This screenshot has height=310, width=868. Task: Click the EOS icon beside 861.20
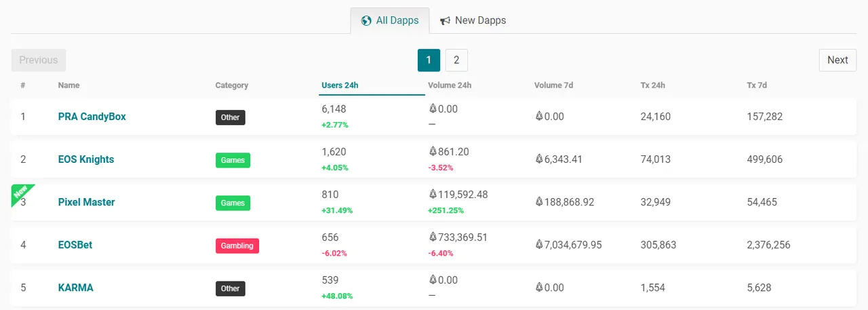point(433,151)
